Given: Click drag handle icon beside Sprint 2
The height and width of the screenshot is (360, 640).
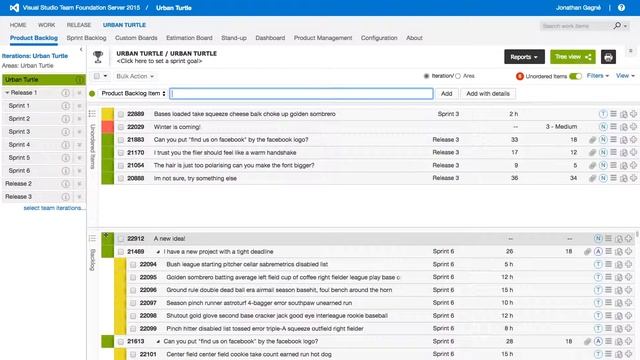Looking at the screenshot, I should pos(79,119).
